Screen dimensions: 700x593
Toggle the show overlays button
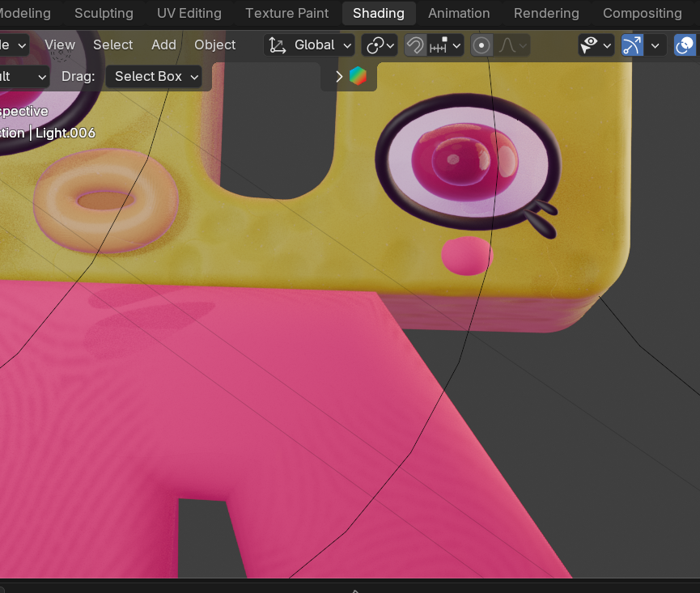(x=685, y=45)
